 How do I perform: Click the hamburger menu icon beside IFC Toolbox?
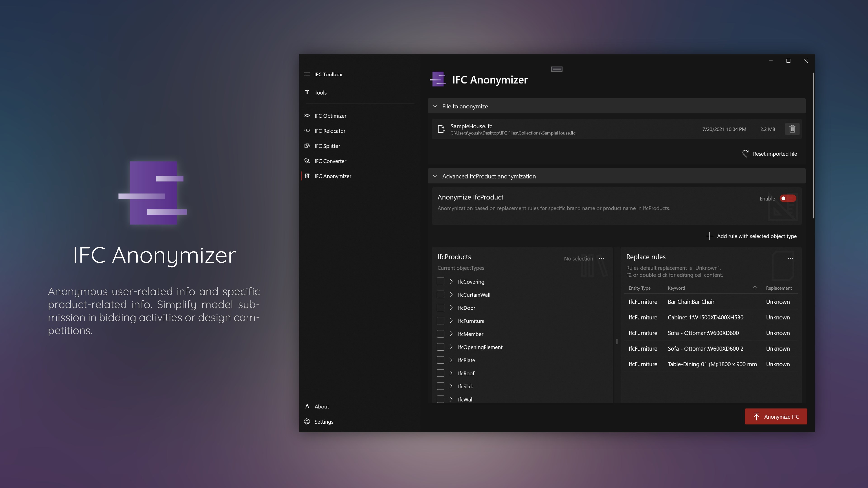[x=307, y=74]
